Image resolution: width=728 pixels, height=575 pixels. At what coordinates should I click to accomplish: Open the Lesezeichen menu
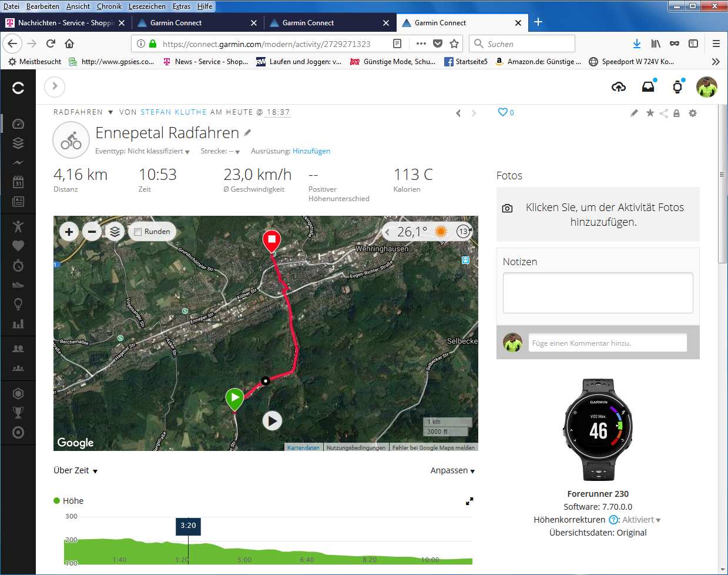(146, 6)
